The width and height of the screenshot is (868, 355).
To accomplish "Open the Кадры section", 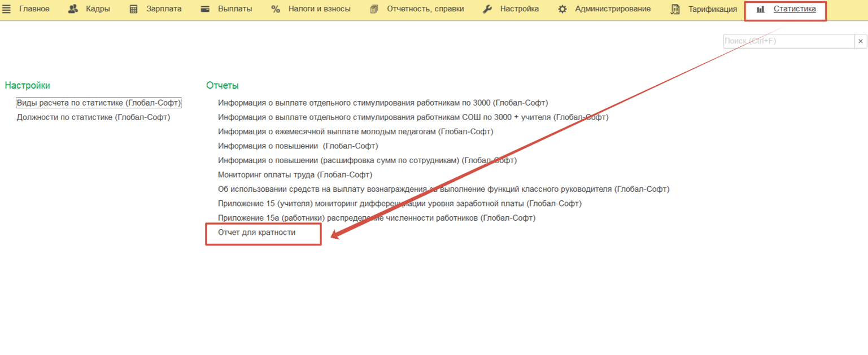I will tap(89, 9).
